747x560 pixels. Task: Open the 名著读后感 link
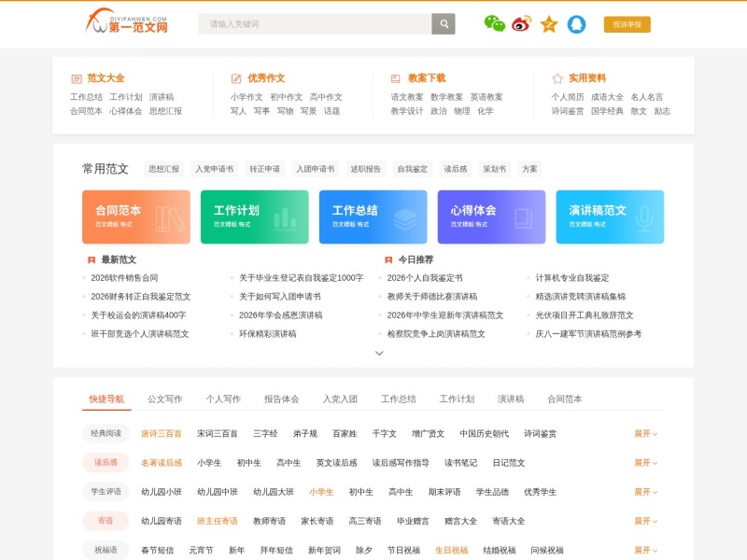pos(162,463)
